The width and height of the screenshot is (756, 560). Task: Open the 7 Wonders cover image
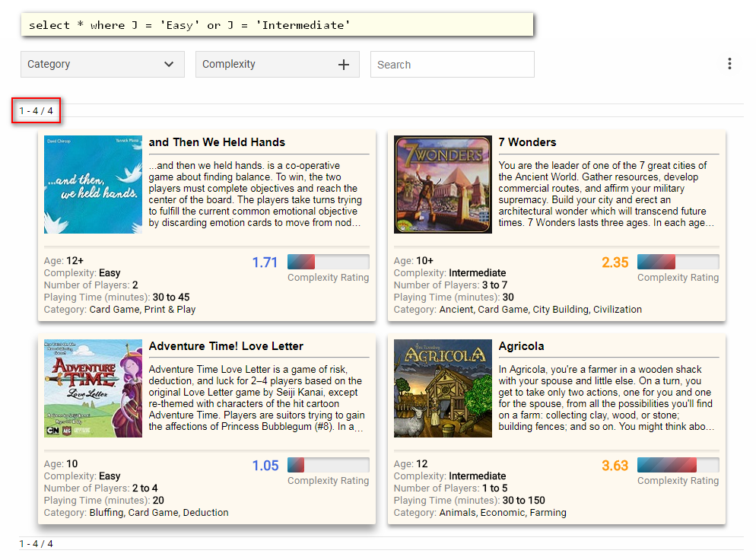point(443,184)
